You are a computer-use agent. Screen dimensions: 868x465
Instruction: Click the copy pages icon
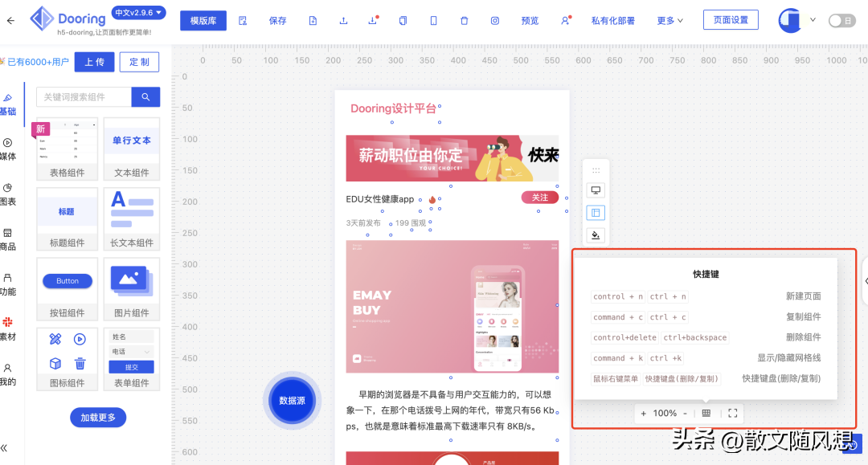click(403, 20)
